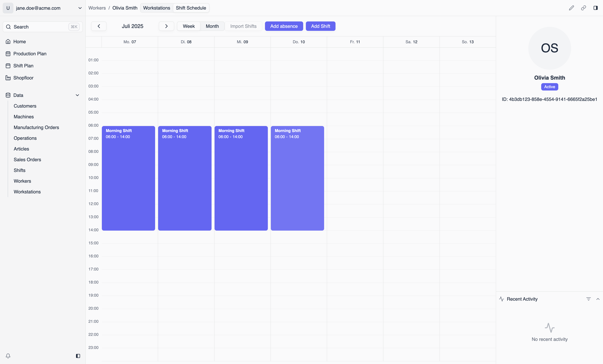The width and height of the screenshot is (603, 364).
Task: Switch calendar to Month view
Action: [x=212, y=26]
